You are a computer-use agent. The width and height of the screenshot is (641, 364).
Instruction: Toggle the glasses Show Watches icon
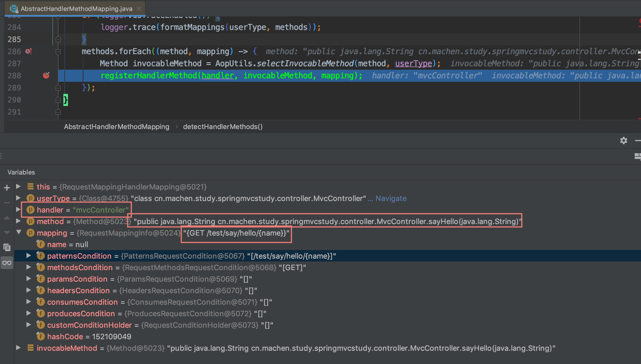[7, 263]
